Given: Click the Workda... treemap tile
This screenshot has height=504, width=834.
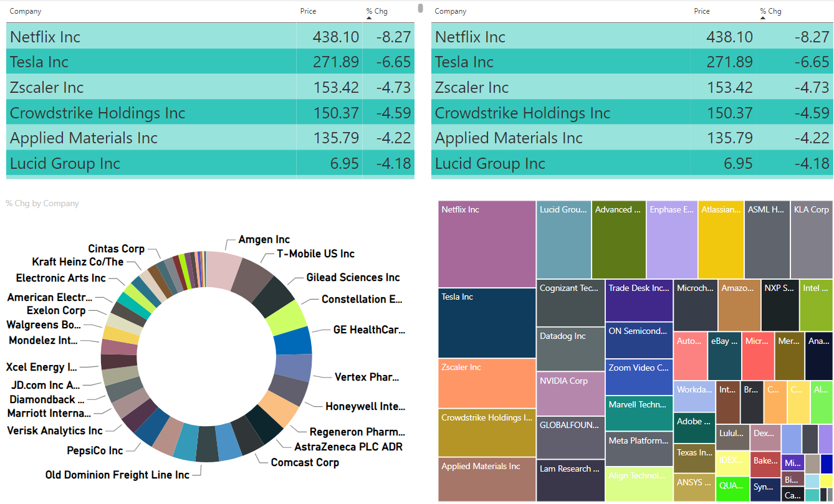Looking at the screenshot, I should tap(694, 396).
